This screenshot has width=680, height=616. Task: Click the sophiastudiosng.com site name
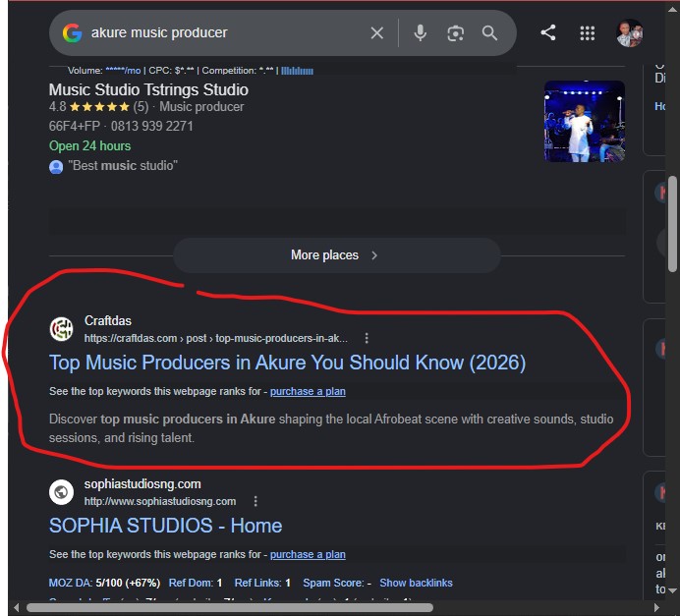click(142, 483)
